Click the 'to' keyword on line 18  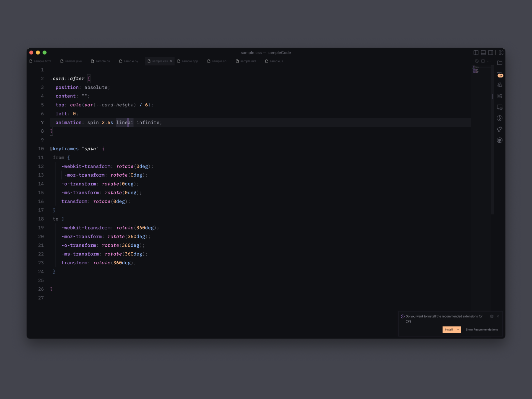(56, 219)
